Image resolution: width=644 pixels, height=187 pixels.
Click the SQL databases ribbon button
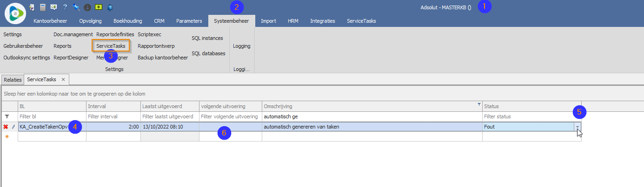click(x=208, y=53)
